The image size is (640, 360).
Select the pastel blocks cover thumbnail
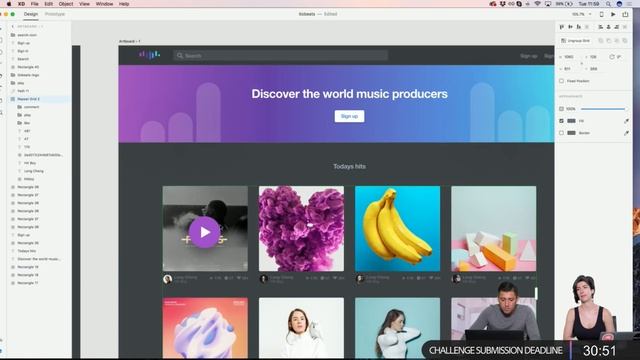point(493,229)
